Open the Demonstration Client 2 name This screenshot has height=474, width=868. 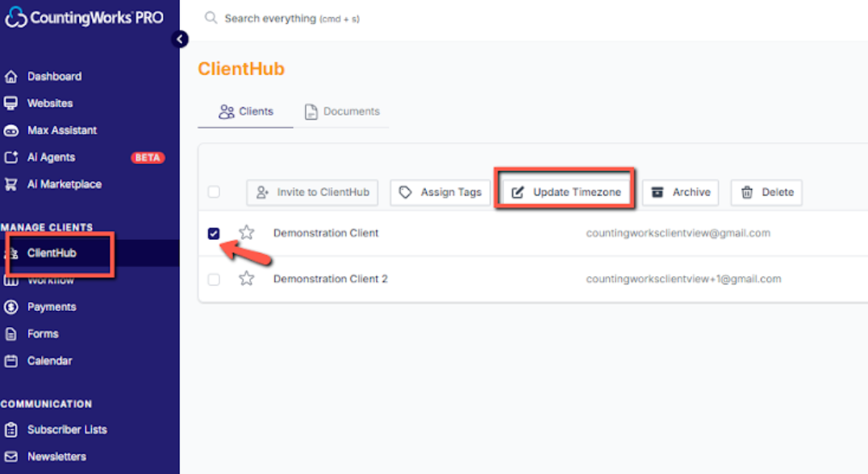click(x=331, y=279)
